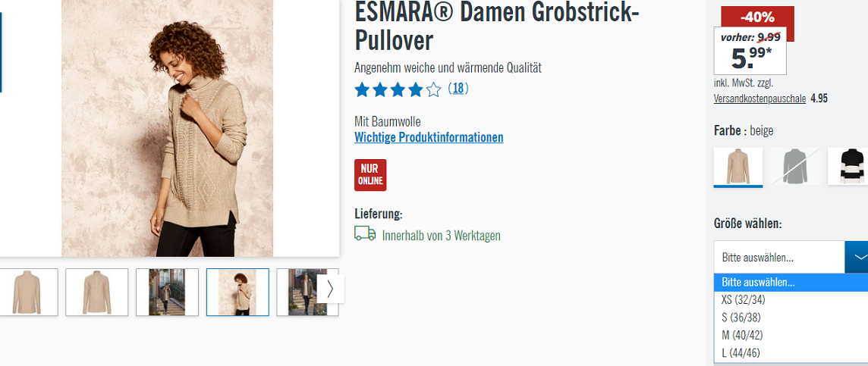Select the unavailable grey sweater color
Viewport: 868px width, 366px height.
[x=795, y=166]
